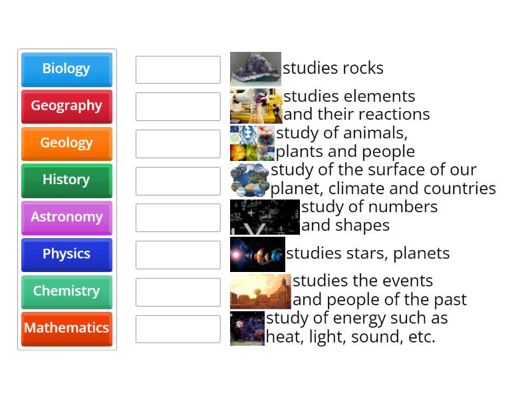Click the numbers and equations image
This screenshot has height=399, width=532.
[264, 217]
